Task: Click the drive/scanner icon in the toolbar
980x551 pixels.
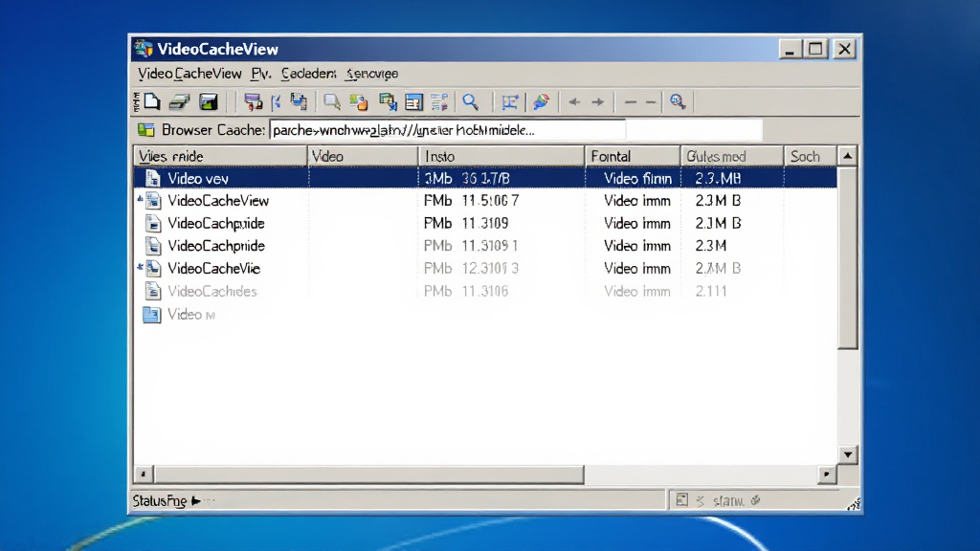Action: click(179, 101)
